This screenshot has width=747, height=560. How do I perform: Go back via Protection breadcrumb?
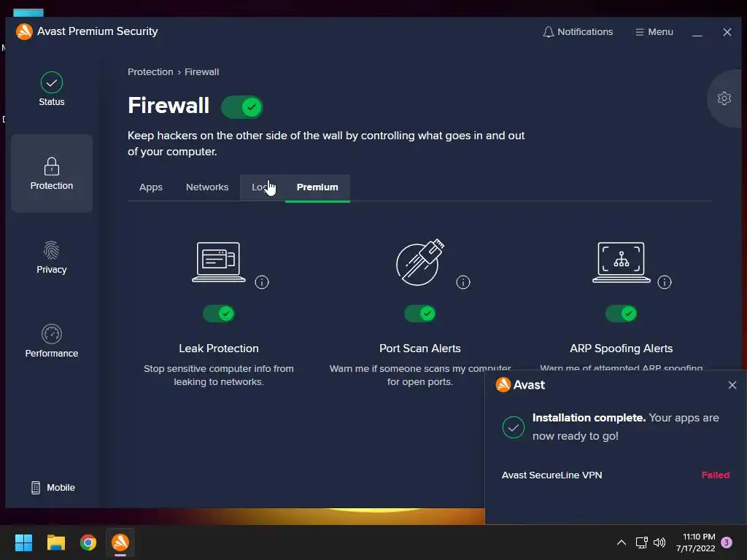click(x=150, y=72)
